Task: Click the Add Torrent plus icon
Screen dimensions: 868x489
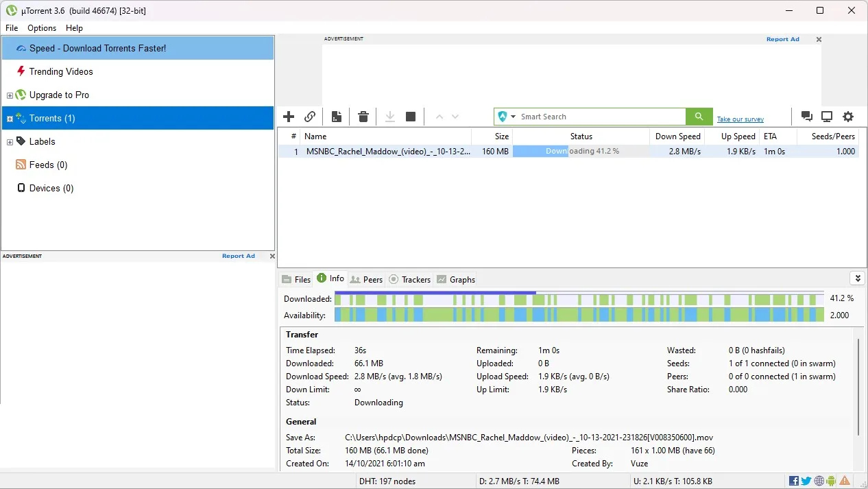Action: [x=289, y=117]
